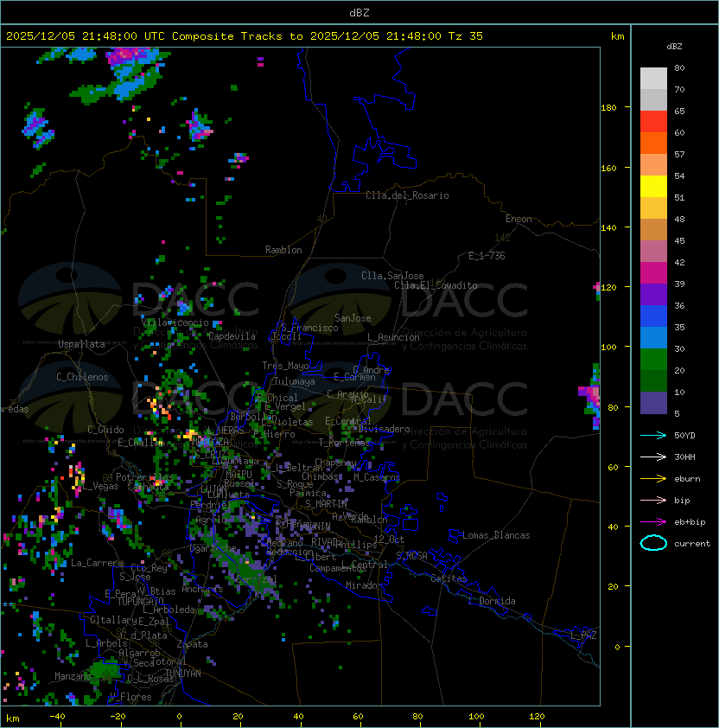
Task: Click the M_Caseros label
Action: pyautogui.click(x=377, y=477)
